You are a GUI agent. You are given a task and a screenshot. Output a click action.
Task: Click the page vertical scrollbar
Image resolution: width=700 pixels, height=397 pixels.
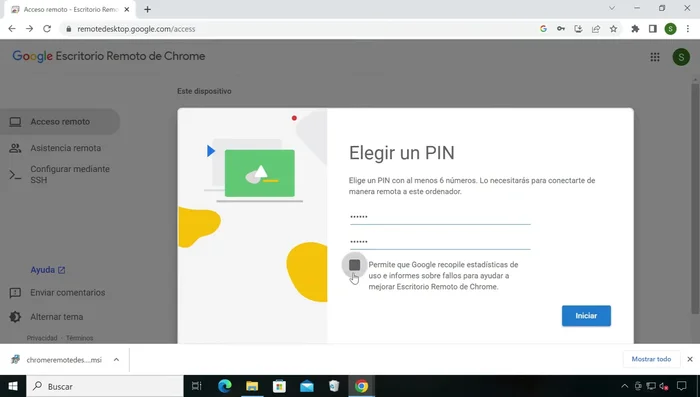pyautogui.click(x=696, y=199)
